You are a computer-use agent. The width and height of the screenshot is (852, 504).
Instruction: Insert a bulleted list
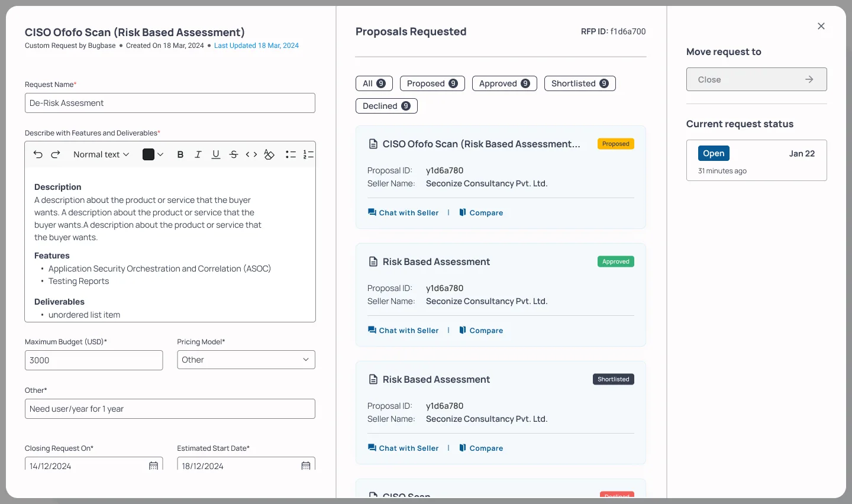click(x=291, y=154)
